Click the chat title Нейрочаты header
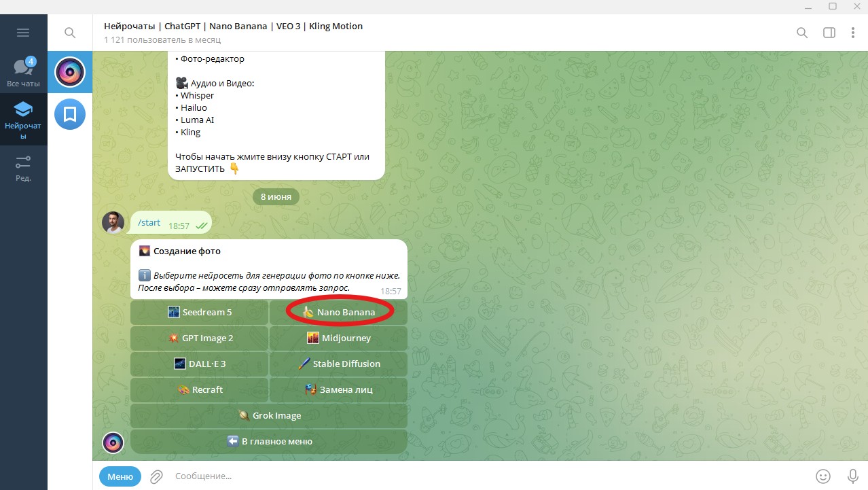868x490 pixels. [x=233, y=26]
